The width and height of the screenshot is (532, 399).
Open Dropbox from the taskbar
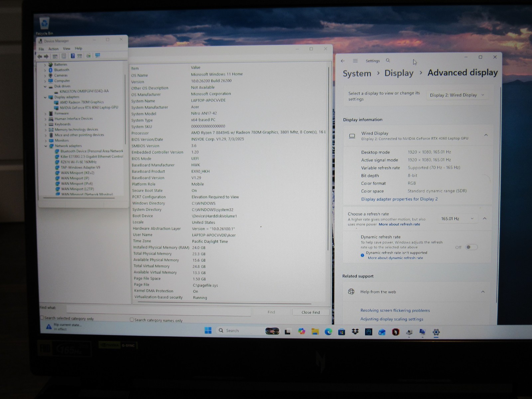coord(355,332)
